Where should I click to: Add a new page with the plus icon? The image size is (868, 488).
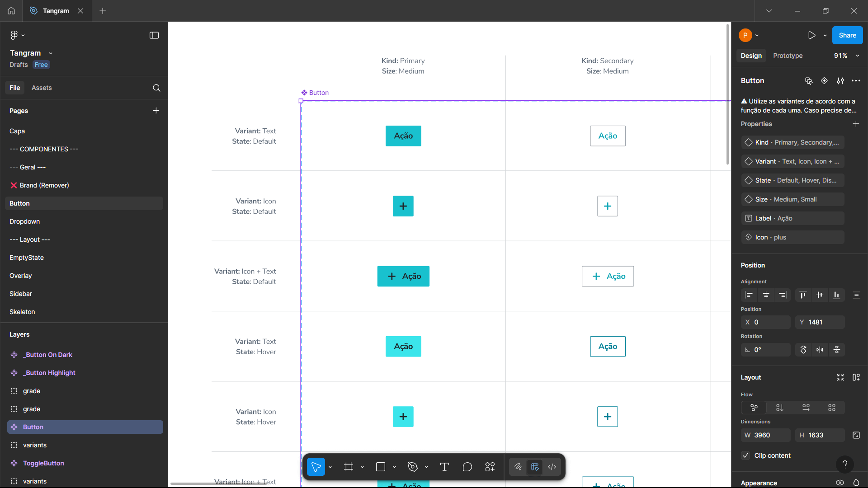pyautogui.click(x=156, y=111)
